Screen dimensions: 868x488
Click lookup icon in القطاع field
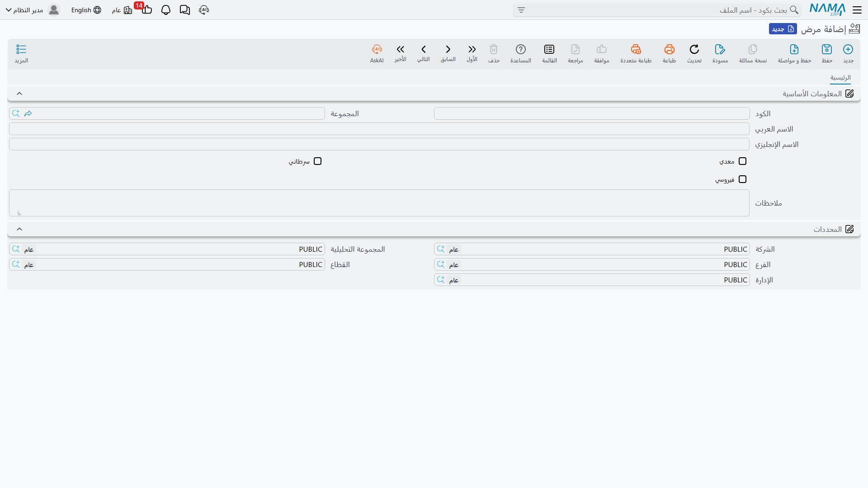16,264
